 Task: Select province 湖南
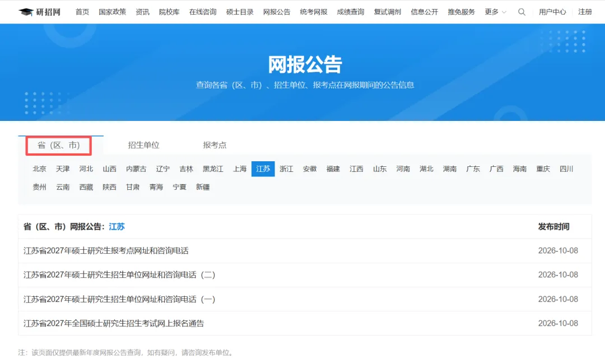click(x=450, y=169)
